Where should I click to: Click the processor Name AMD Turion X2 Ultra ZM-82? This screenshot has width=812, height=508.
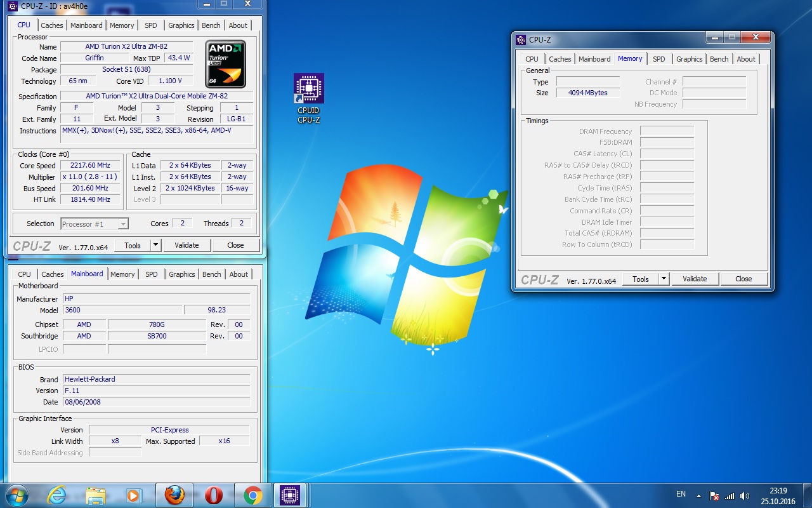pos(127,46)
